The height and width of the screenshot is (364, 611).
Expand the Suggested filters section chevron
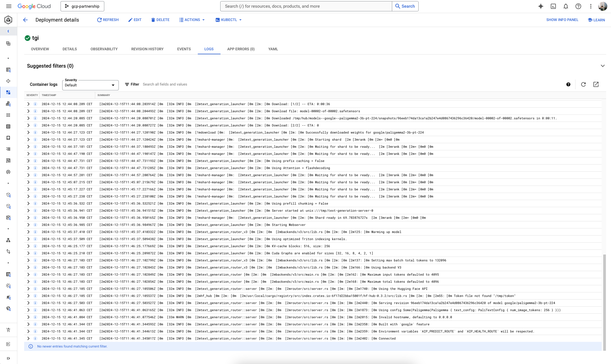point(602,66)
